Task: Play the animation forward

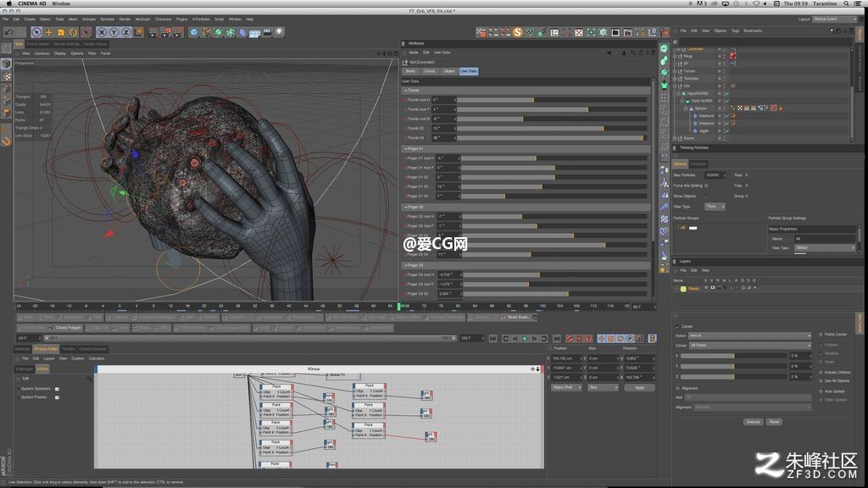Action: click(x=525, y=338)
